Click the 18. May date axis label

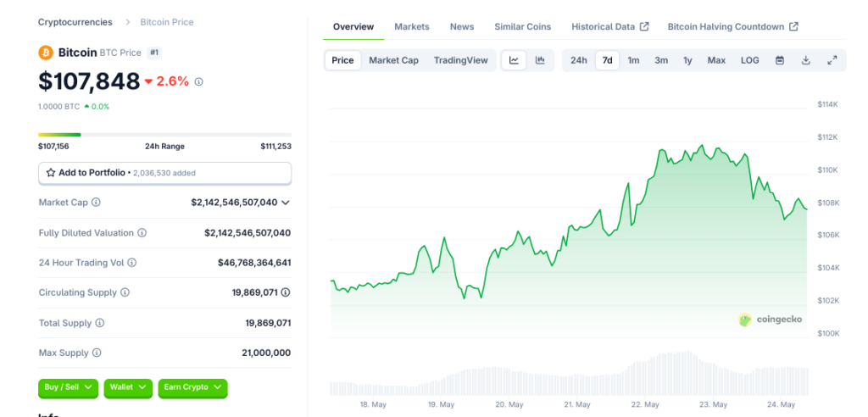tap(373, 404)
